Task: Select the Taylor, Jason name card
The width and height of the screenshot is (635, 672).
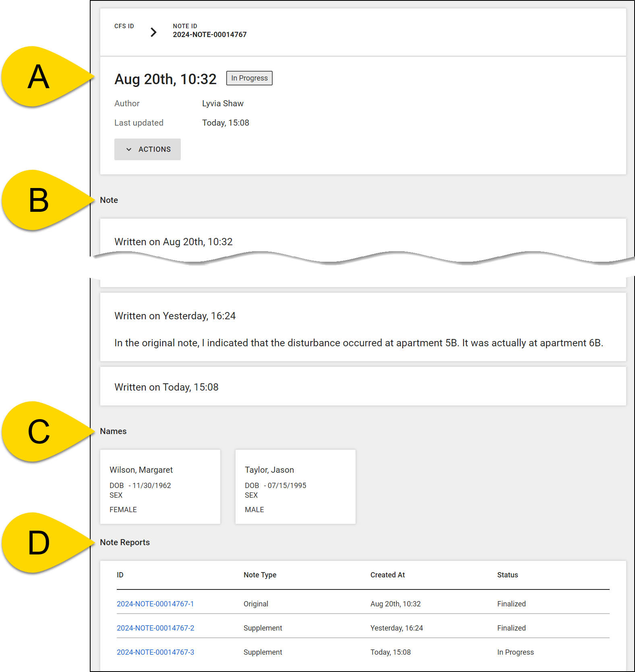Action: pyautogui.click(x=295, y=486)
